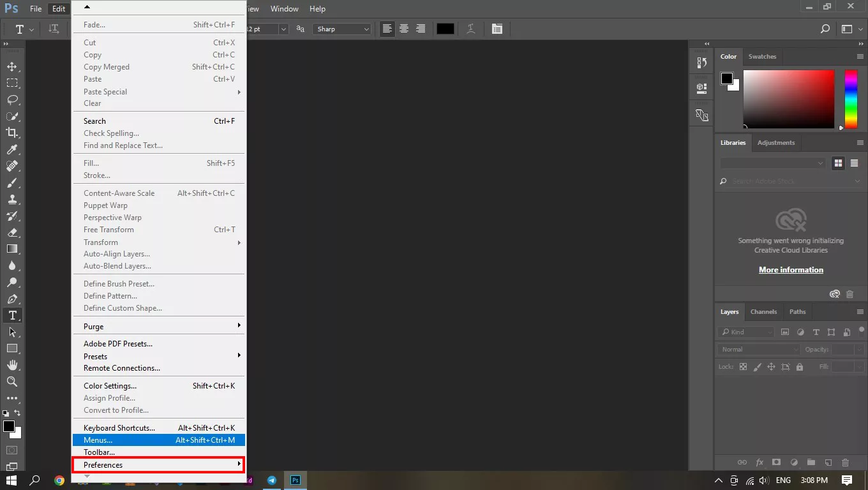
Task: Click the hue spectrum slider in Color panel
Action: [x=851, y=99]
